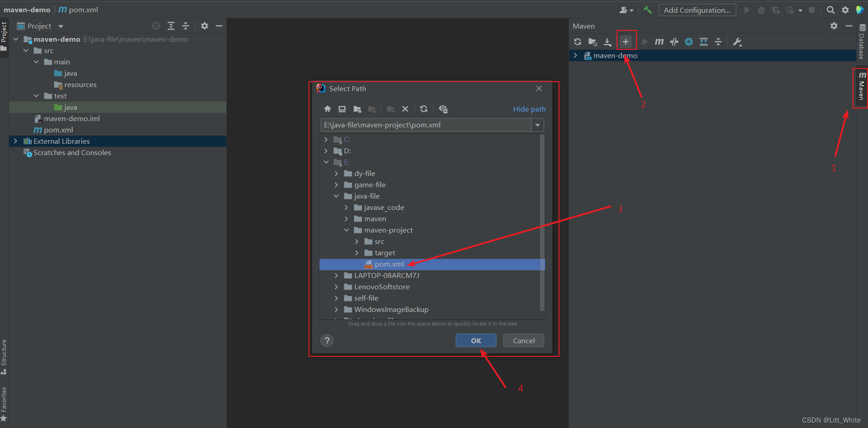Click Select Opened File target icon in Project panel
Viewport: 868px width, 428px height.
[x=156, y=26]
